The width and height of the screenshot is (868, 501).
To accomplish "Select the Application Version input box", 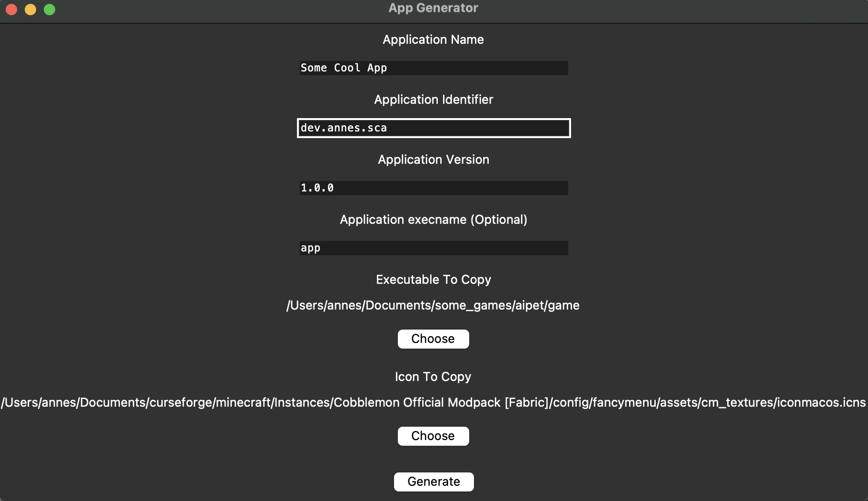I will (434, 188).
